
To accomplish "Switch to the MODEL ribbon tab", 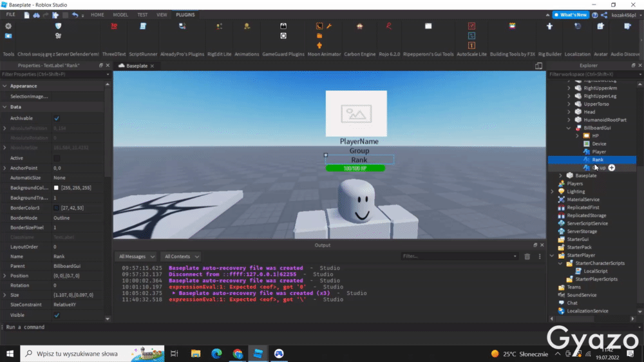I will [120, 15].
